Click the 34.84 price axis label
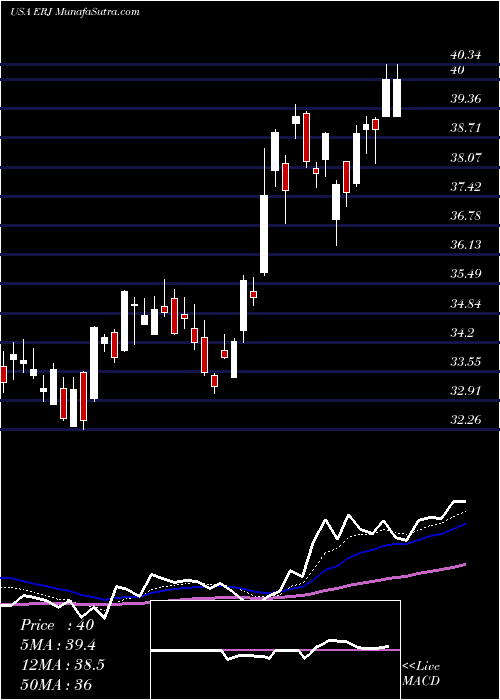 pos(466,304)
